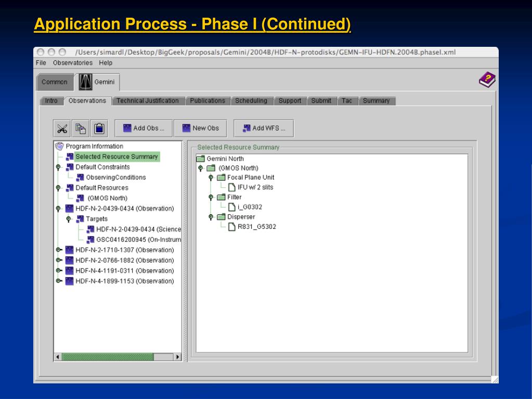Select HDF-N-2-0766-1882 (Observation) row
532x399 pixels.
[124, 260]
